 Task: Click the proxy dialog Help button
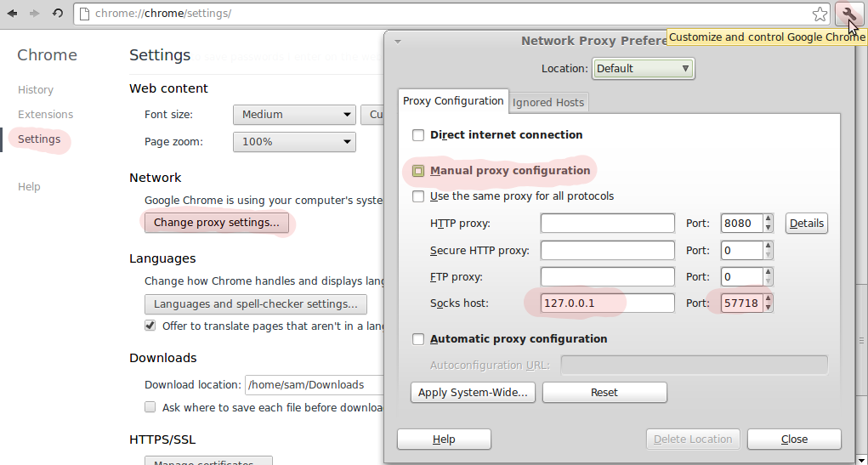point(444,439)
